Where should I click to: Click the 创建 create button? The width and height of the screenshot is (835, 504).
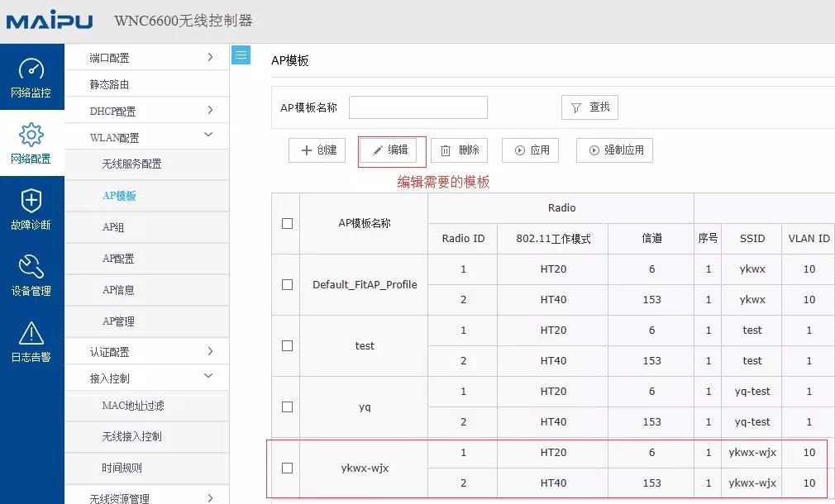(x=317, y=150)
